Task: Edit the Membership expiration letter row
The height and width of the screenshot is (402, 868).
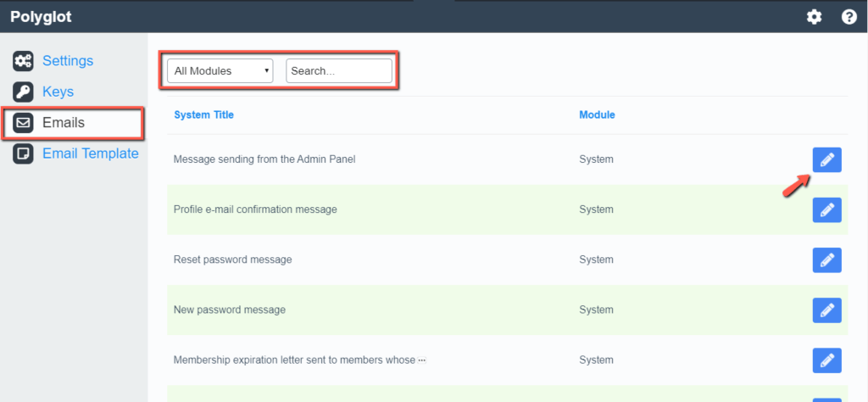Action: (x=827, y=360)
